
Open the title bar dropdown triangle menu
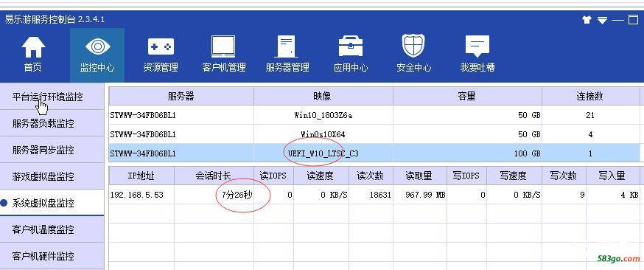(602, 20)
